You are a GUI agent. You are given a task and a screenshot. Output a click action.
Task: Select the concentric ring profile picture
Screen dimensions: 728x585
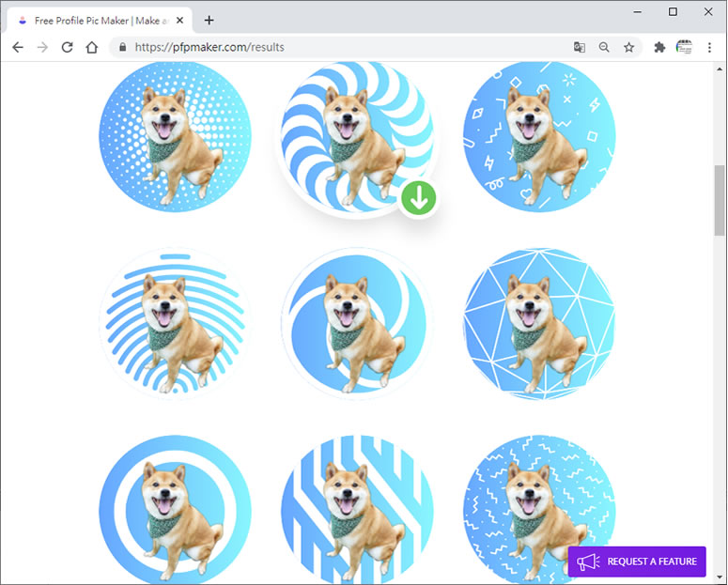coord(175,509)
